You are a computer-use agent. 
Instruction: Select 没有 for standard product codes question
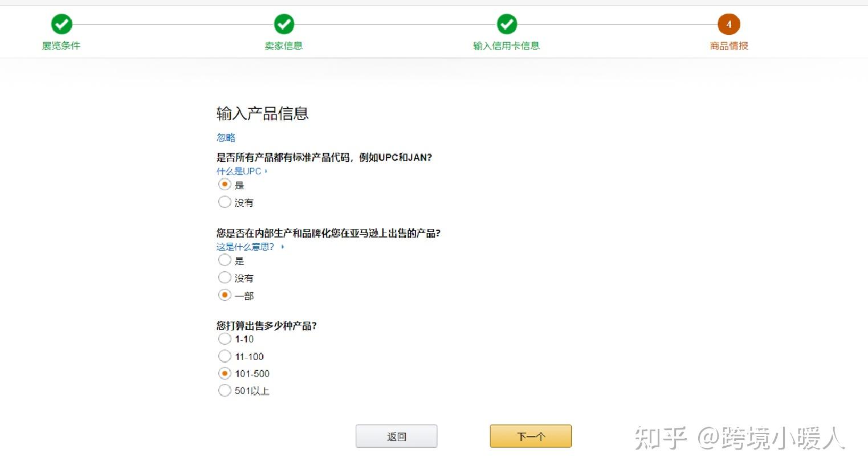tap(225, 202)
